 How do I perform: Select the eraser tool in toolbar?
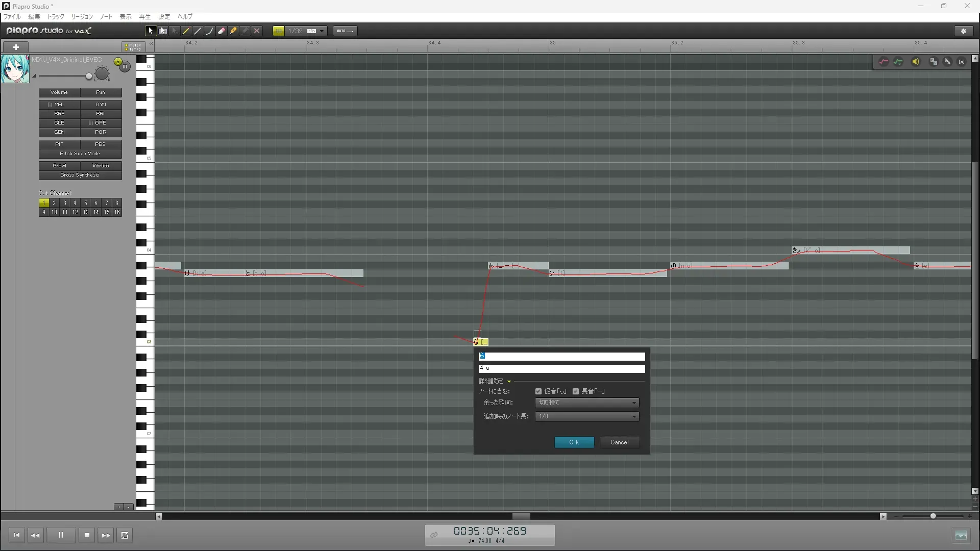pyautogui.click(x=222, y=31)
